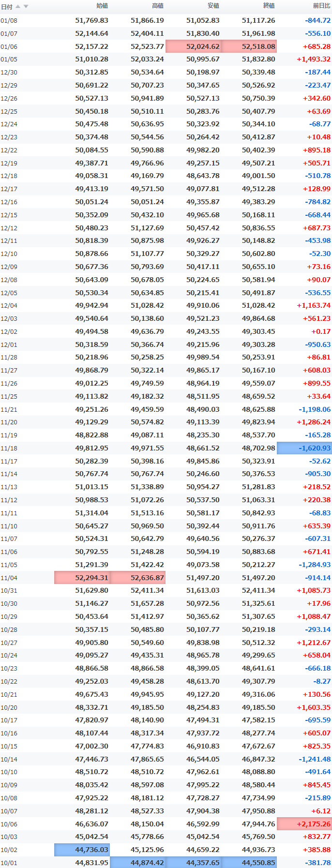The image size is (332, 868).
Task: Select closing value 51,117.26
Action: click(258, 21)
